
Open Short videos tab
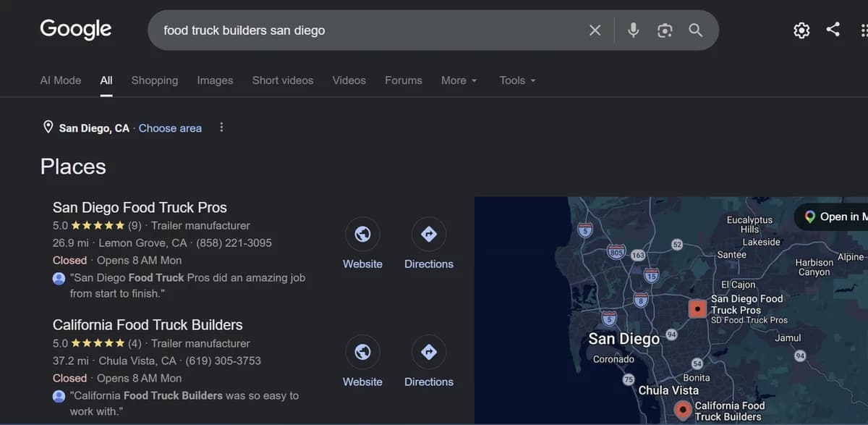pos(283,80)
